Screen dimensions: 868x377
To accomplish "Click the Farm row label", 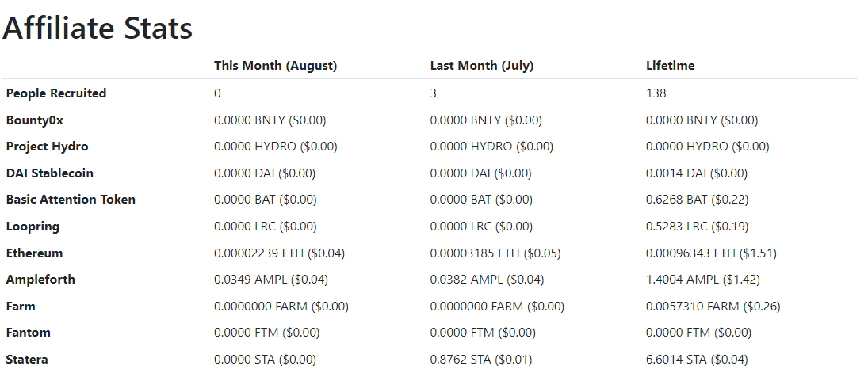I will [x=21, y=307].
